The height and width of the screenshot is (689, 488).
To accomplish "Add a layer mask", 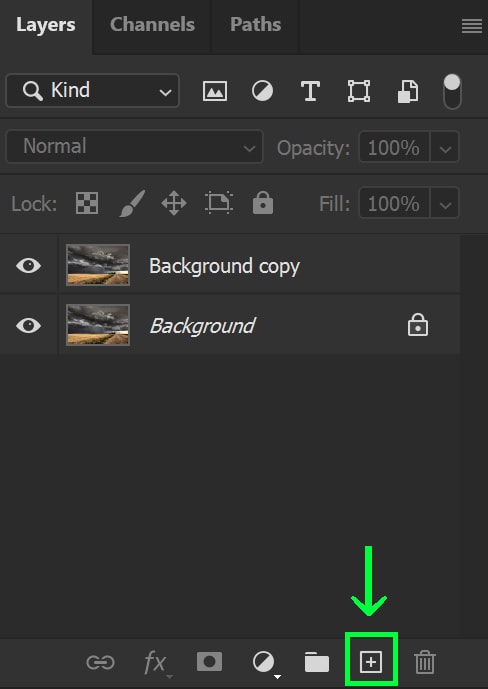I will click(x=209, y=662).
